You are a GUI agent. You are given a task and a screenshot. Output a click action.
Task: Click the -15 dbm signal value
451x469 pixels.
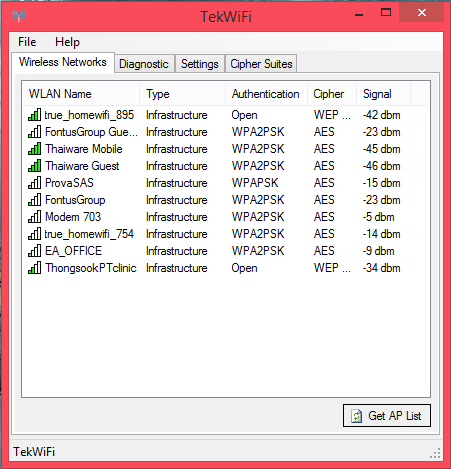pyautogui.click(x=382, y=183)
